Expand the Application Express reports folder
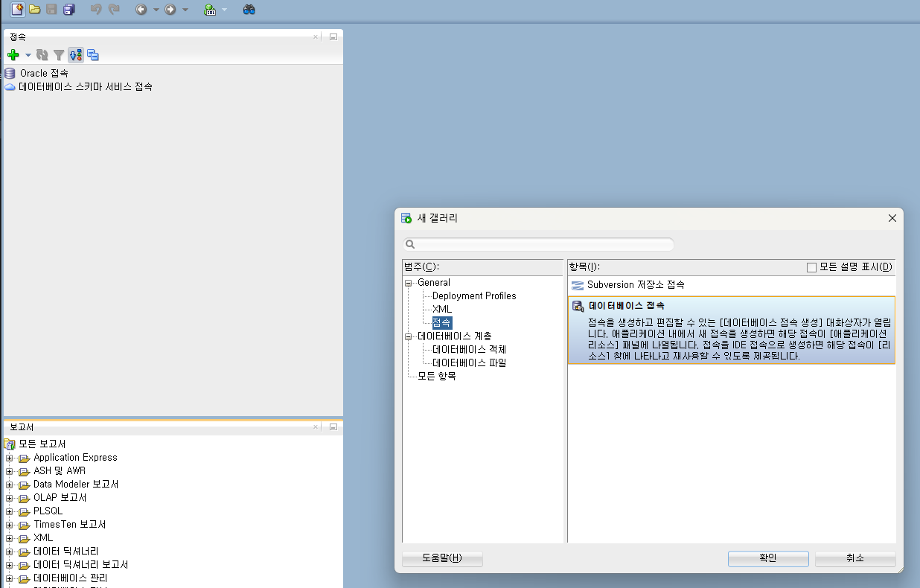The width and height of the screenshot is (920, 588). pos(10,458)
